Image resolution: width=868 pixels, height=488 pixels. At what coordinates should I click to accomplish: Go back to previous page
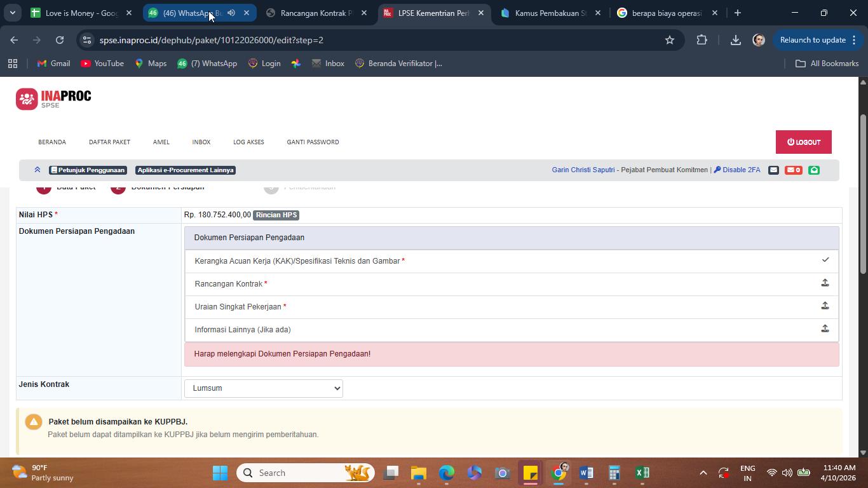click(14, 40)
